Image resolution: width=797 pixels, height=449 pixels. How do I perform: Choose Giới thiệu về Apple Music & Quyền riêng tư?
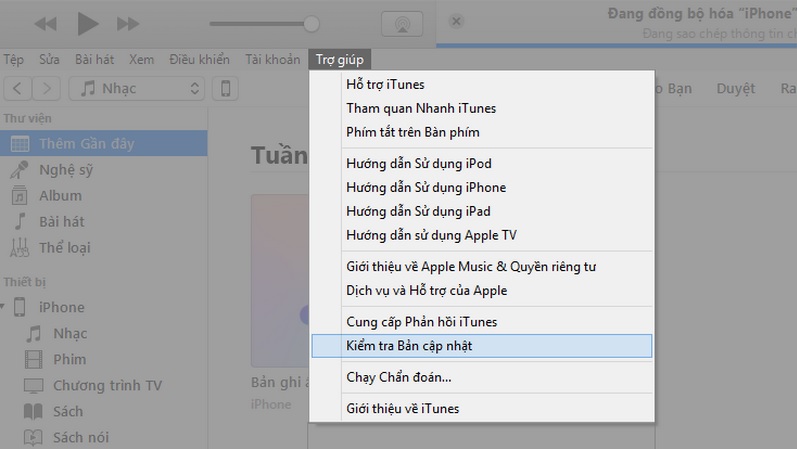tap(482, 267)
